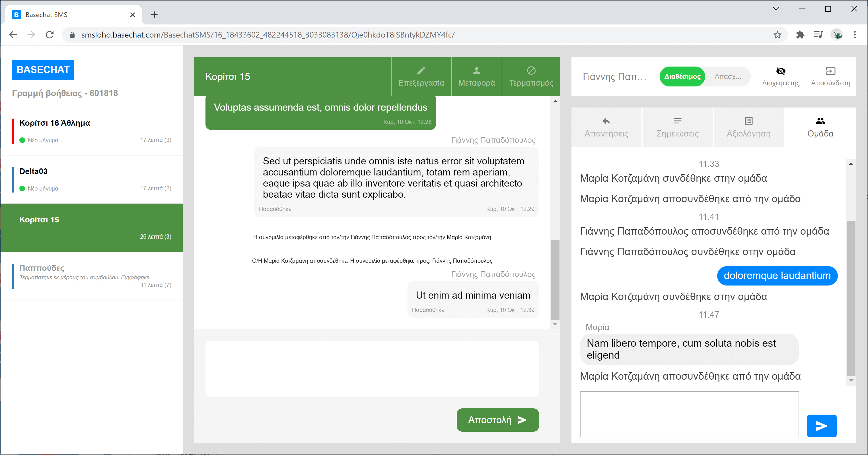This screenshot has height=455, width=868.
Task: Switch status to Απασχολημένος
Action: click(x=728, y=77)
